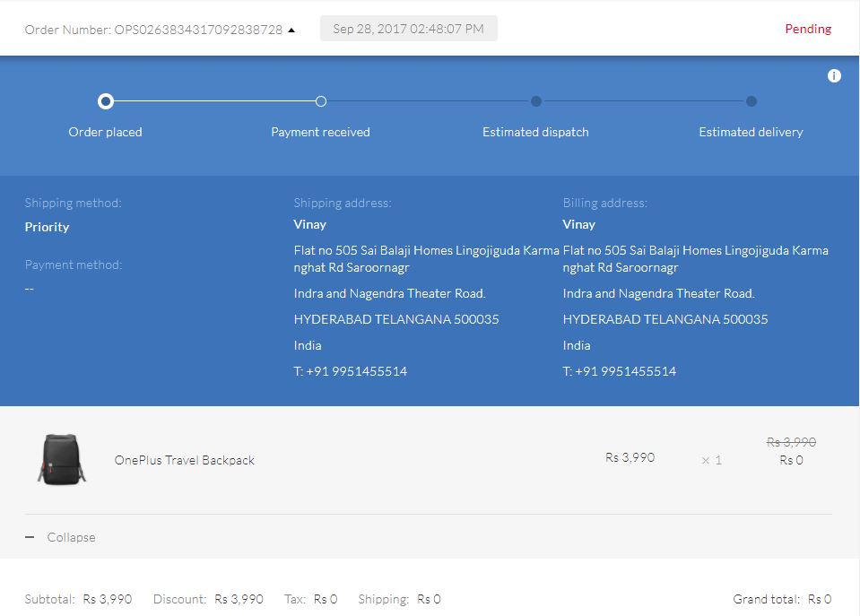
Task: Collapse order via arrow beside order number
Action: [291, 30]
